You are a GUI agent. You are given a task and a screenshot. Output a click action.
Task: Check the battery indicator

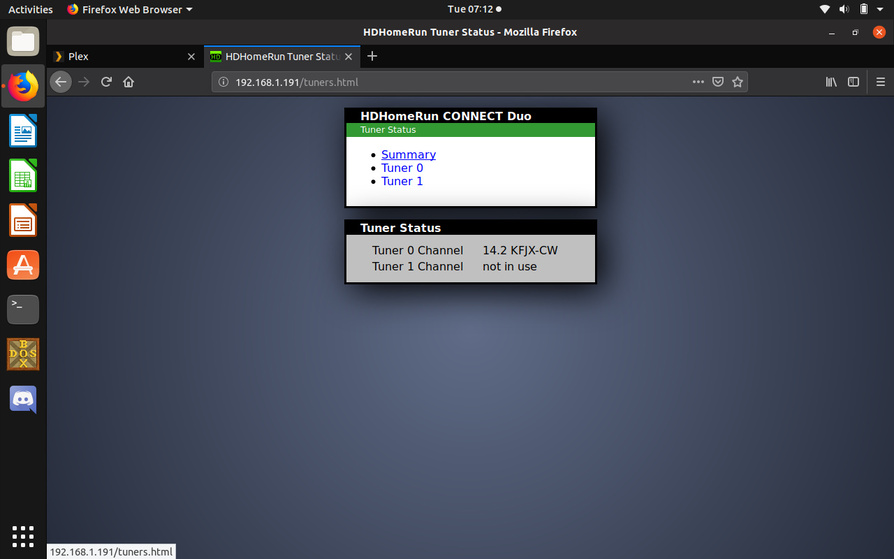[864, 9]
